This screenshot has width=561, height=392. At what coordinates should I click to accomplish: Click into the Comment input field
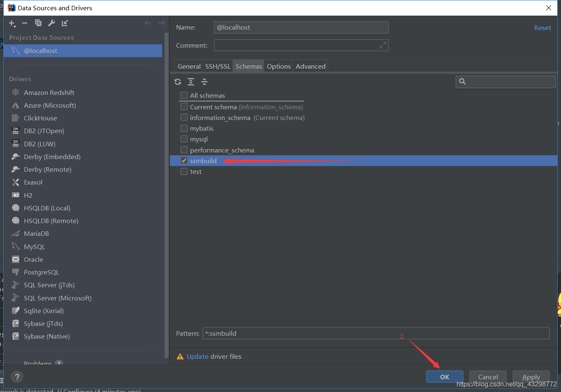301,45
